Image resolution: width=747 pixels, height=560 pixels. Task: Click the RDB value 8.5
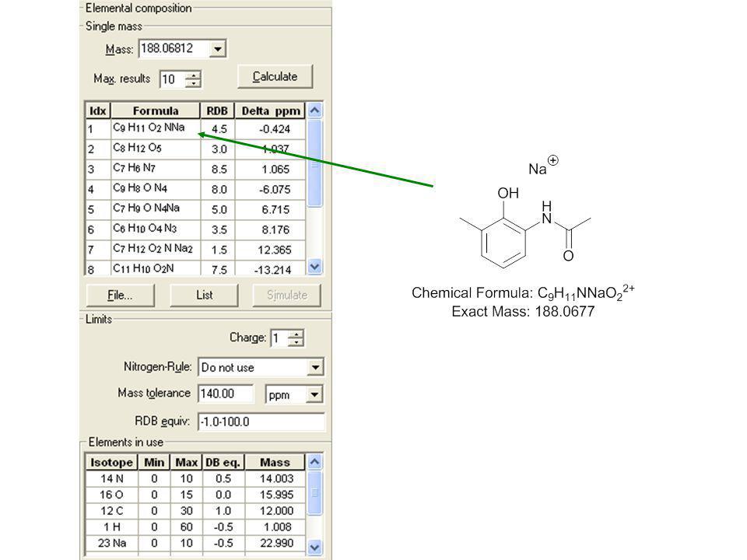[x=219, y=169]
